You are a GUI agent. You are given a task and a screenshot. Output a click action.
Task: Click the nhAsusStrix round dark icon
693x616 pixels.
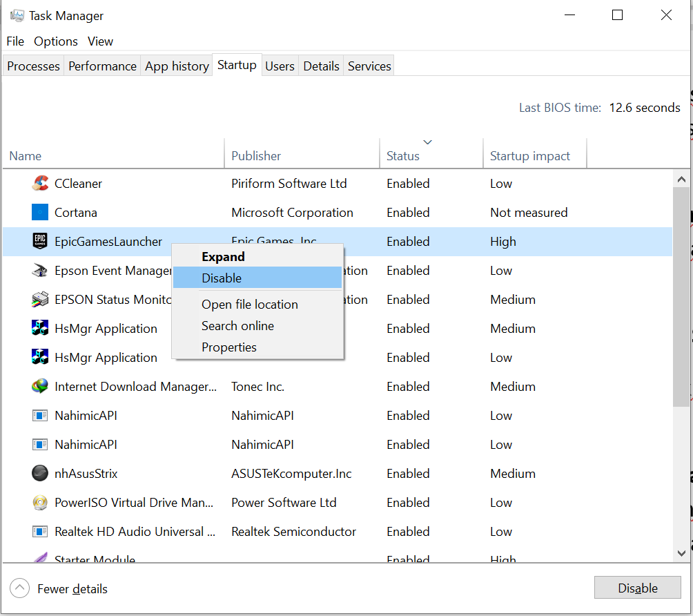pyautogui.click(x=40, y=473)
